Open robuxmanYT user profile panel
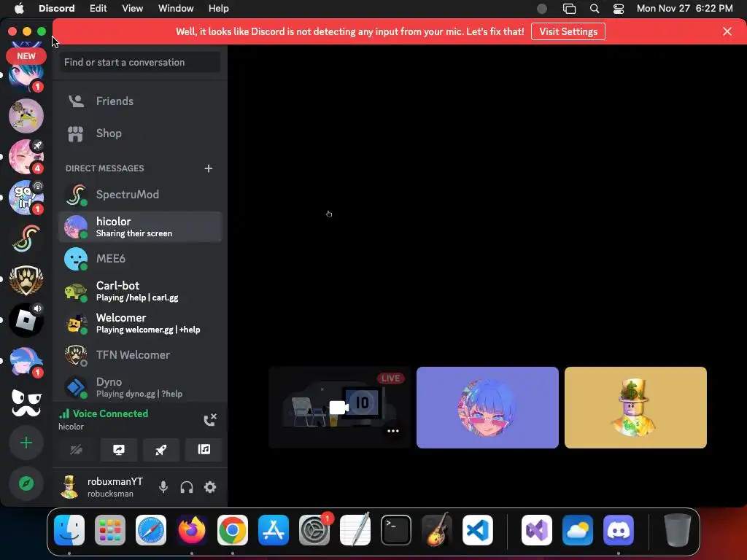The width and height of the screenshot is (747, 560). coord(104,487)
